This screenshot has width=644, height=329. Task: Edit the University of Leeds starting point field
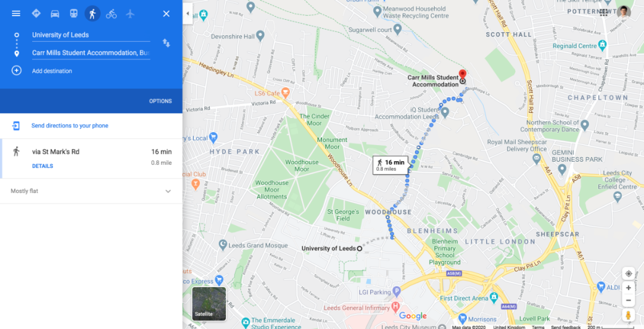(91, 35)
